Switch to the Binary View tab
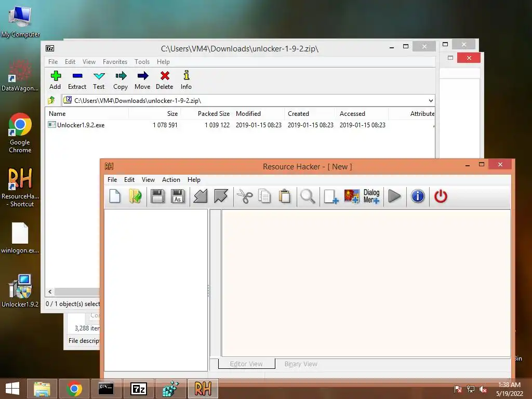 tap(301, 364)
